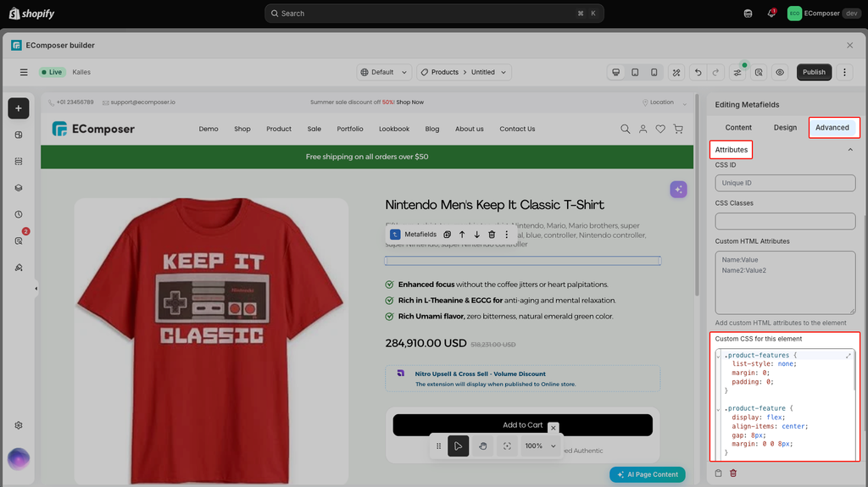Click the Custom HTML Attributes textarea
Viewport: 868px width, 487px height.
coord(785,283)
